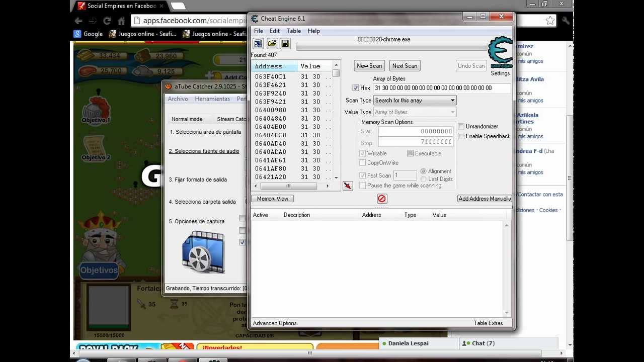Click Objetivos button in the game
Viewport: 644px width, 362px height.
coord(99,270)
